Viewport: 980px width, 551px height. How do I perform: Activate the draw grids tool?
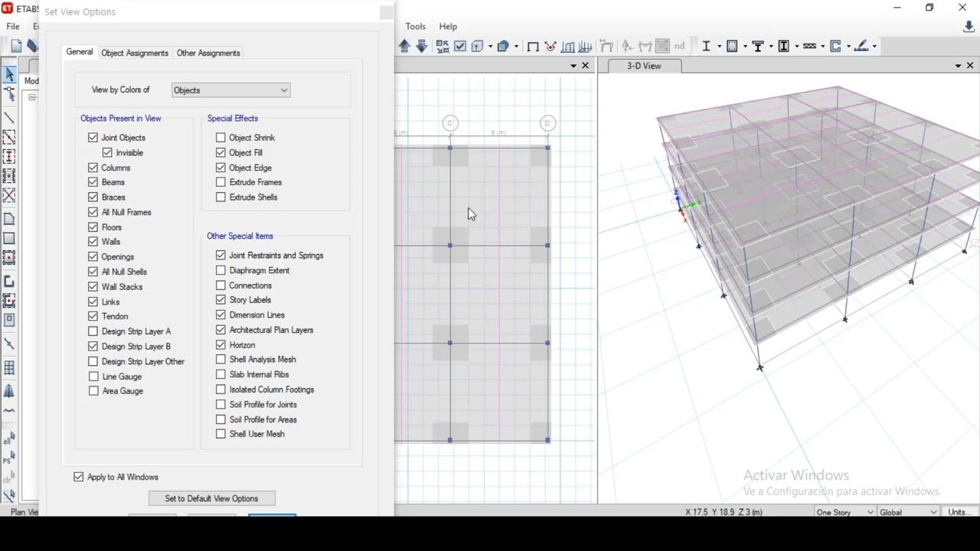[x=9, y=368]
